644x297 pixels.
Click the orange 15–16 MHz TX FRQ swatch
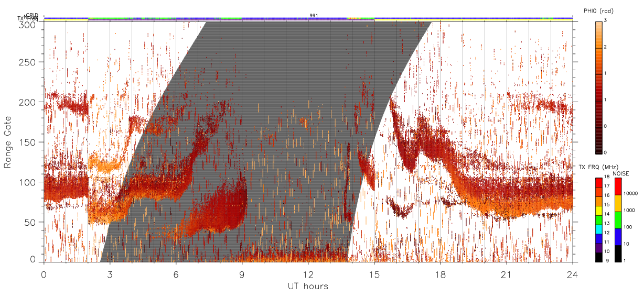[598, 202]
